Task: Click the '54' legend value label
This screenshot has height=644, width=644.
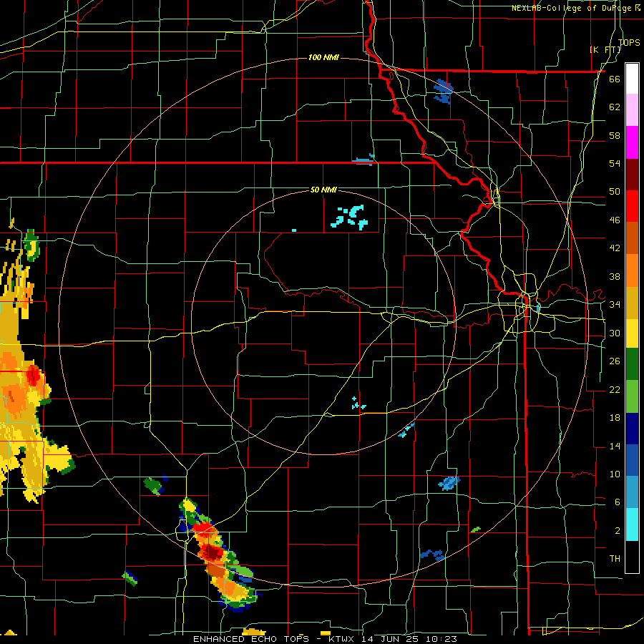Action: pos(615,163)
